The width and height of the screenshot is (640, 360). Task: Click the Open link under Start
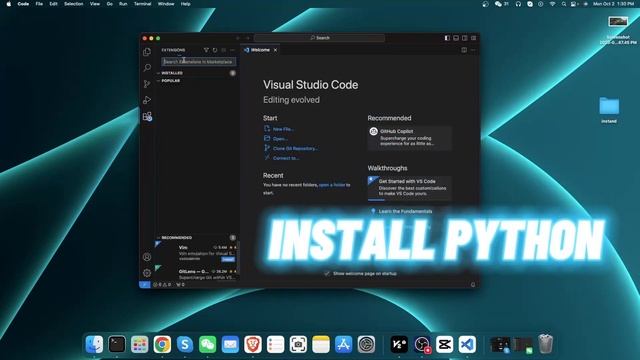280,139
